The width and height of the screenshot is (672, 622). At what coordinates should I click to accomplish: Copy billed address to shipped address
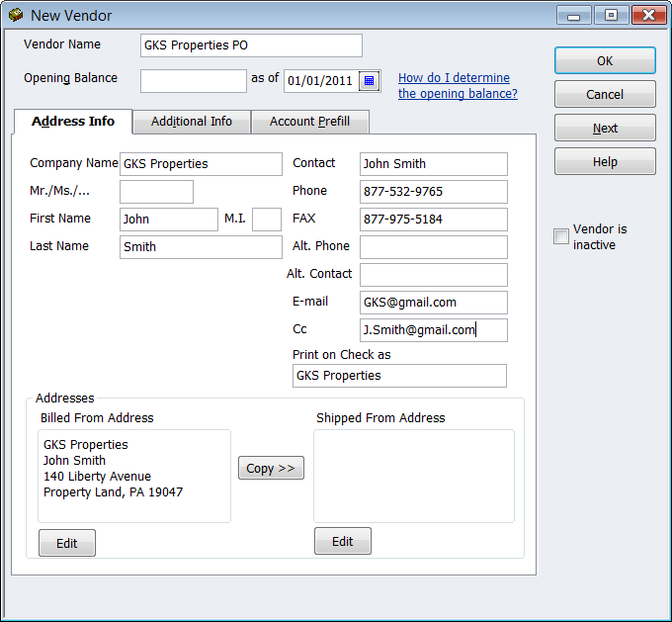[x=271, y=469]
